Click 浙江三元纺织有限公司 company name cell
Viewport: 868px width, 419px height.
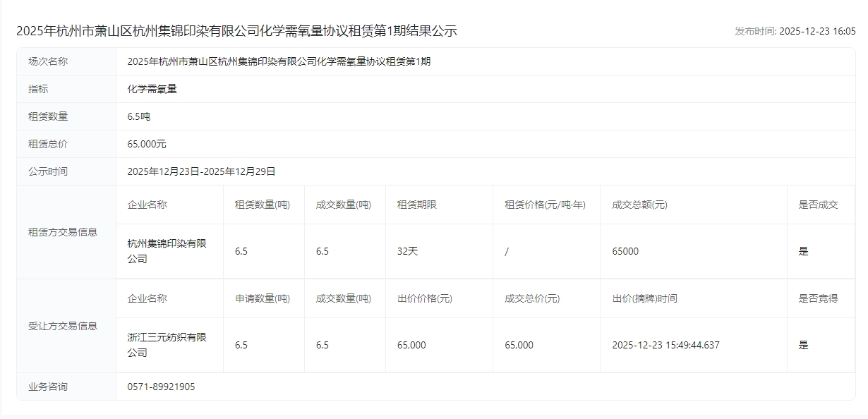coord(167,345)
